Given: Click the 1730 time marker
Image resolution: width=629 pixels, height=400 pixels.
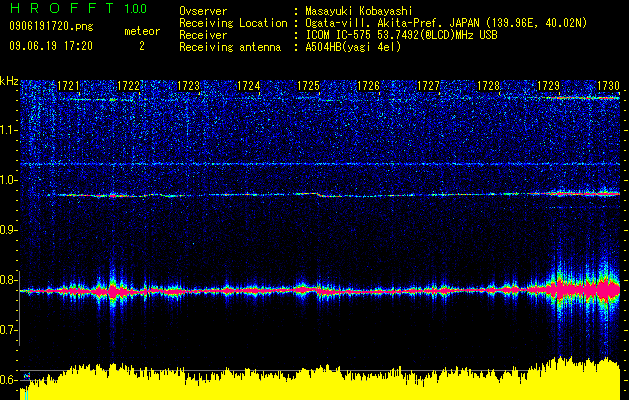Looking at the screenshot, I should 609,86.
